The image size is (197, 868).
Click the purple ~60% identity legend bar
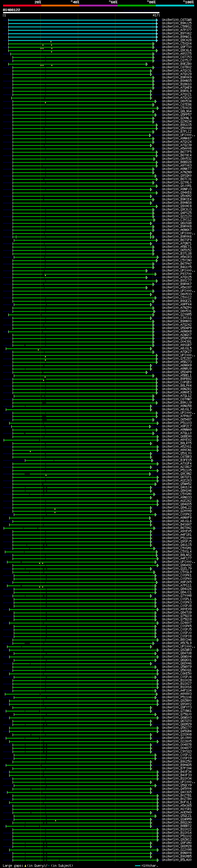99,6
